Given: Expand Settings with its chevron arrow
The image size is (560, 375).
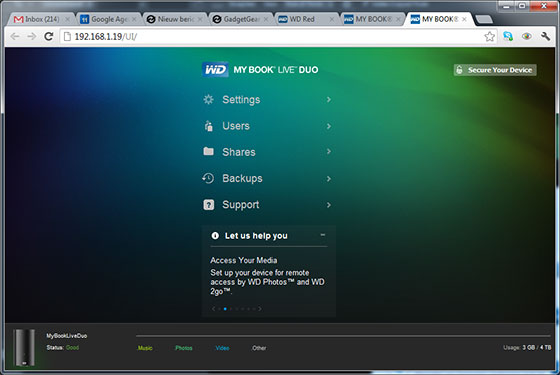Looking at the screenshot, I should (x=329, y=99).
